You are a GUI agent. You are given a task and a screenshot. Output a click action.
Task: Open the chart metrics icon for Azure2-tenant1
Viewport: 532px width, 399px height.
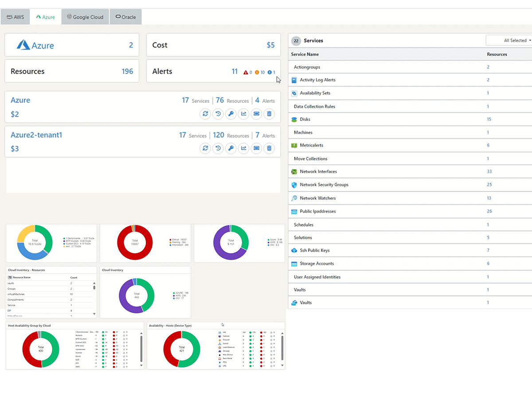[x=243, y=149]
